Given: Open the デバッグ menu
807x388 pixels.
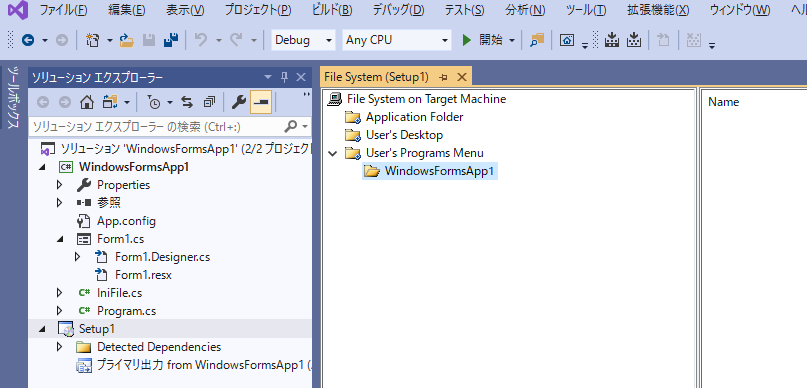Looking at the screenshot, I should (x=398, y=10).
